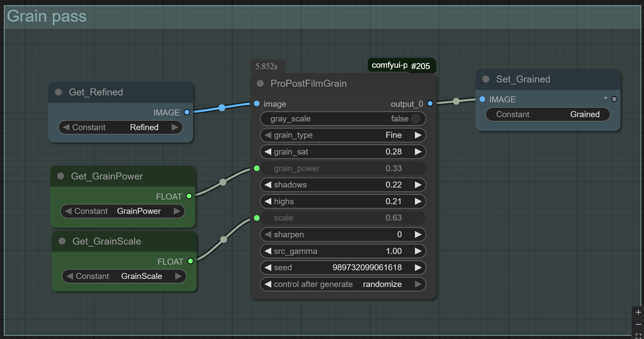Increase shadows value
The image size is (644, 339).
pyautogui.click(x=418, y=185)
